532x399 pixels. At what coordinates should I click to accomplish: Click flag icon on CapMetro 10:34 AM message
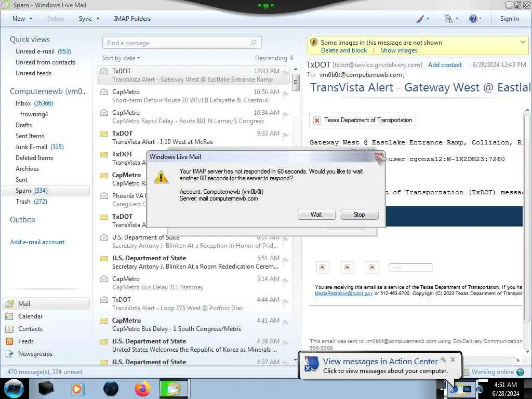point(286,115)
